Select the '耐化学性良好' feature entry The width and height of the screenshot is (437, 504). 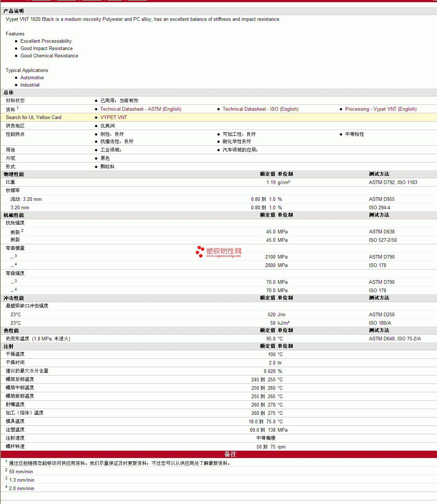[237, 141]
